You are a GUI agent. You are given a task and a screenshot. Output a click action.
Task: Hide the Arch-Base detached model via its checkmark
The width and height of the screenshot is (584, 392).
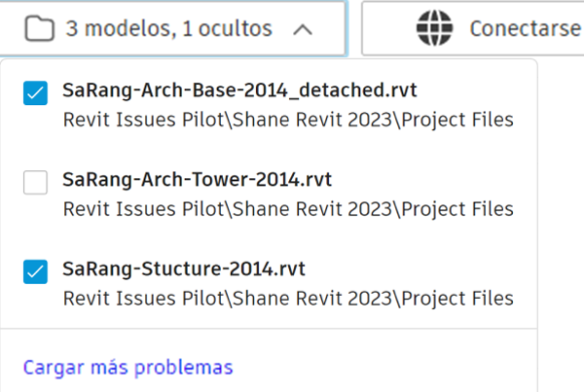[x=35, y=92]
